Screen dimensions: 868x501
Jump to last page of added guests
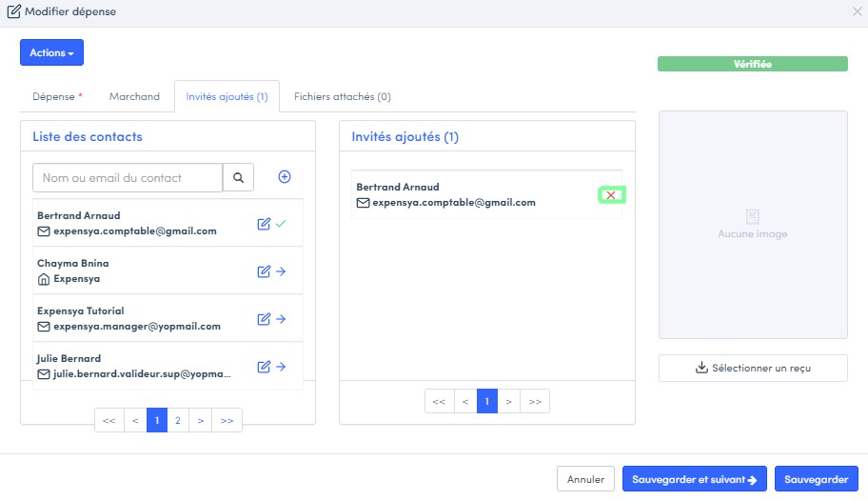coord(535,401)
